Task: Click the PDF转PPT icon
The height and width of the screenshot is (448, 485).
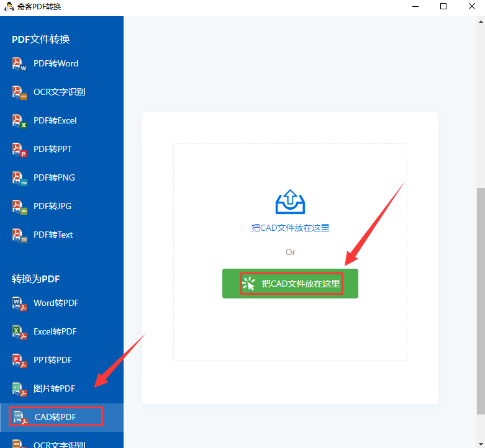Action: [x=19, y=150]
